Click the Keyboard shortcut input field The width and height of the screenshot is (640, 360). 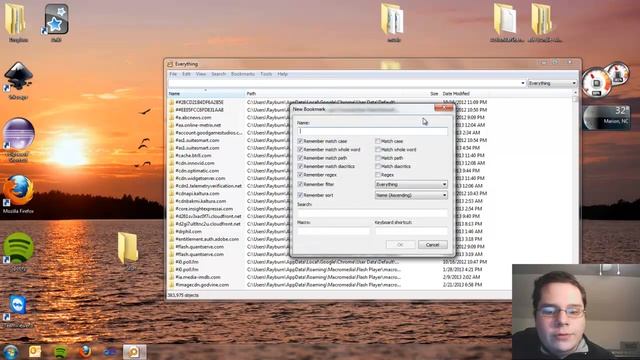point(411,231)
